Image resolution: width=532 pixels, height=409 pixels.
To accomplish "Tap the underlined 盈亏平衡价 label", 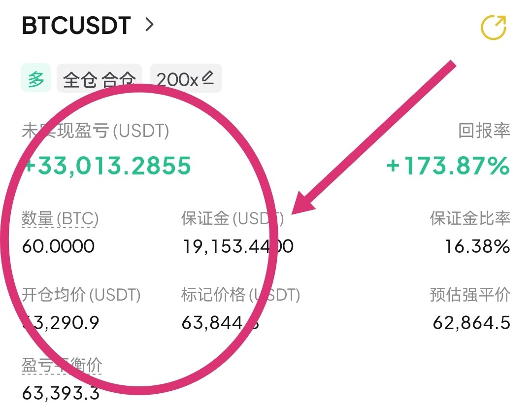I will pos(62,366).
